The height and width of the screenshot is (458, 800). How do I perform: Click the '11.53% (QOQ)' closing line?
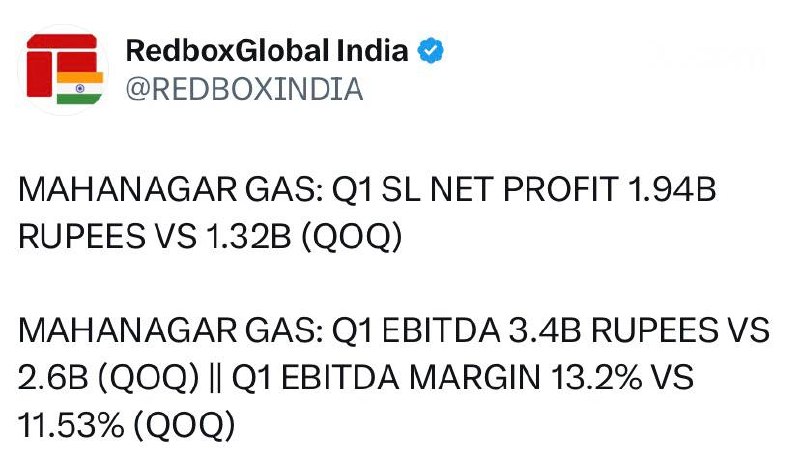pyautogui.click(x=127, y=425)
